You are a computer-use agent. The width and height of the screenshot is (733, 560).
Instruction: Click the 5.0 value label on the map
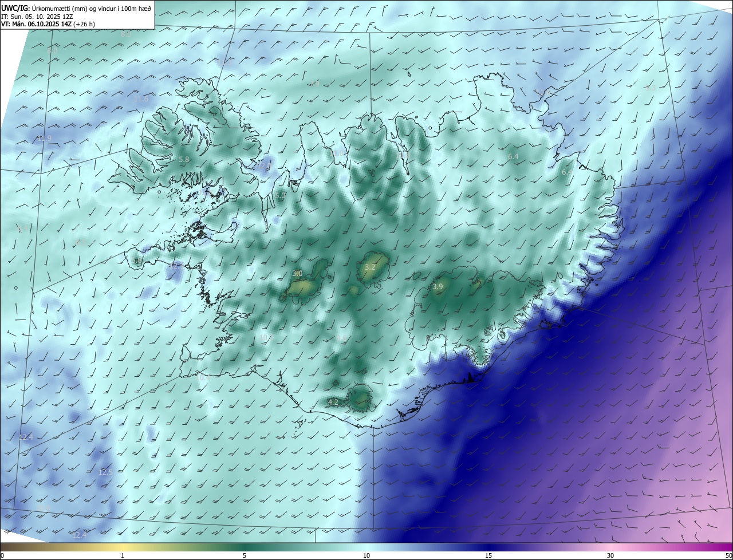280,196
